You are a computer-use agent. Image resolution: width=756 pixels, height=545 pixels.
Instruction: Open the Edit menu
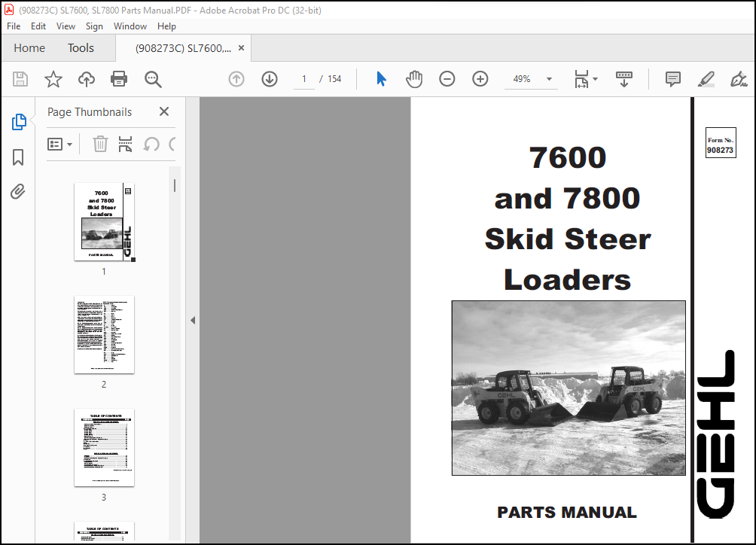(38, 26)
